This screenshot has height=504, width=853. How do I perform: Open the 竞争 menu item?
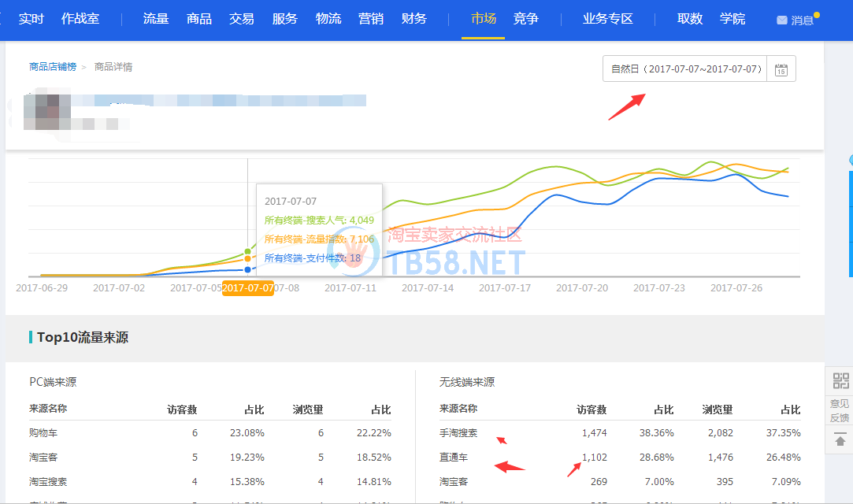pyautogui.click(x=525, y=19)
